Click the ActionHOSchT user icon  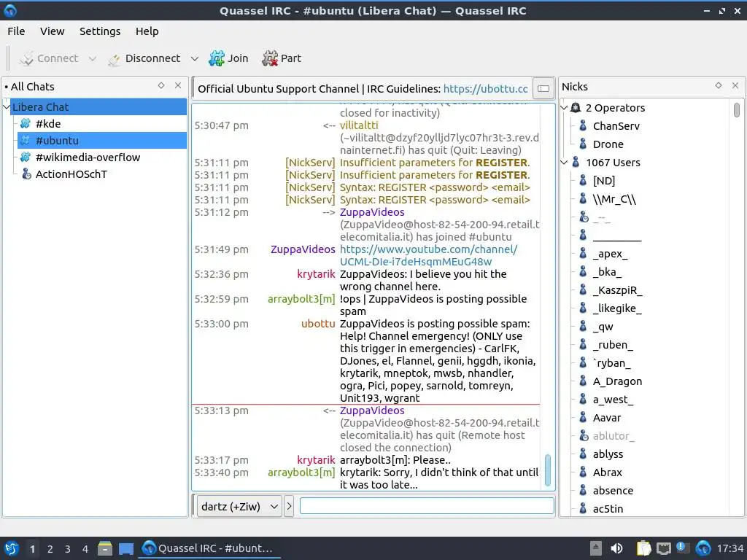[x=26, y=174]
